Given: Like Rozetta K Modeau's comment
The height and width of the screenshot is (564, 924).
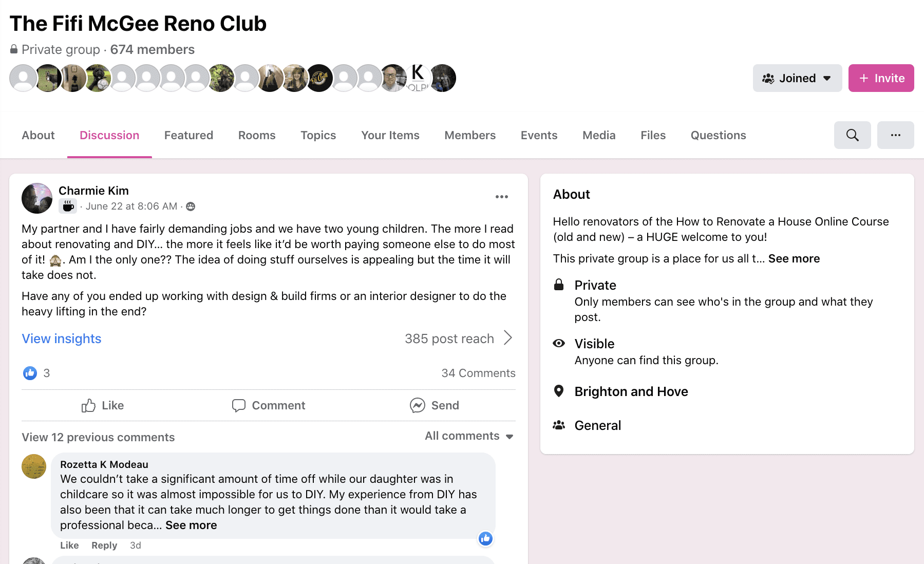Looking at the screenshot, I should pyautogui.click(x=69, y=545).
